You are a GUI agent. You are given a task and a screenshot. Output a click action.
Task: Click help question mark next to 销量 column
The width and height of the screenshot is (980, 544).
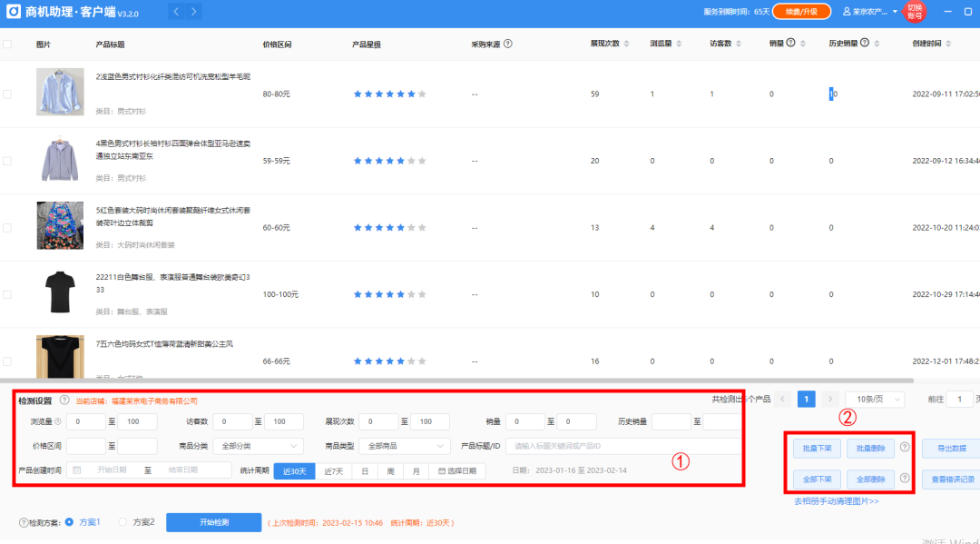click(x=789, y=41)
